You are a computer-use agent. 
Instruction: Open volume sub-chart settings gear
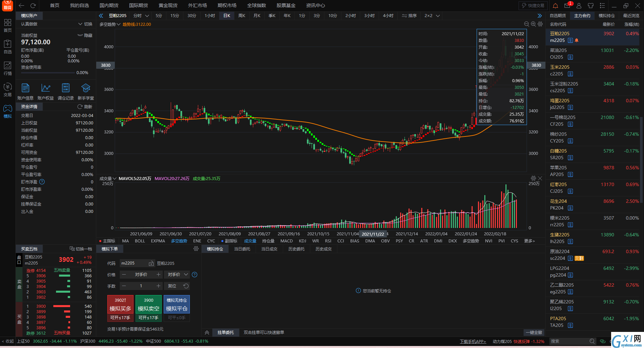533,178
